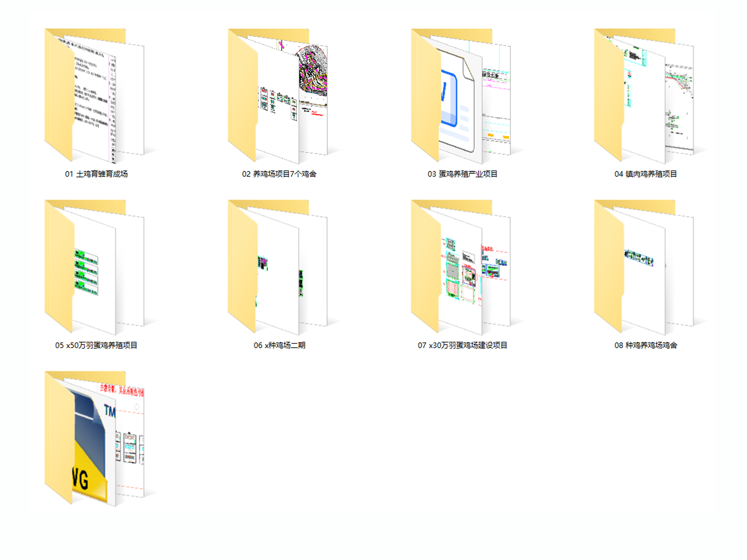Click the label text 03 蛋鸡养殖产业项目
The width and height of the screenshot is (747, 560).
click(x=462, y=174)
